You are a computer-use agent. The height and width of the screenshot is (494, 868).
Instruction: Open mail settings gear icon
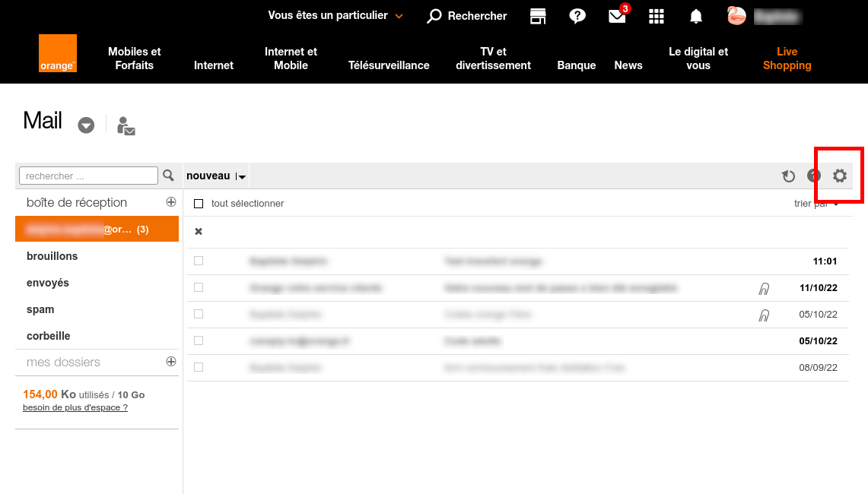(840, 176)
